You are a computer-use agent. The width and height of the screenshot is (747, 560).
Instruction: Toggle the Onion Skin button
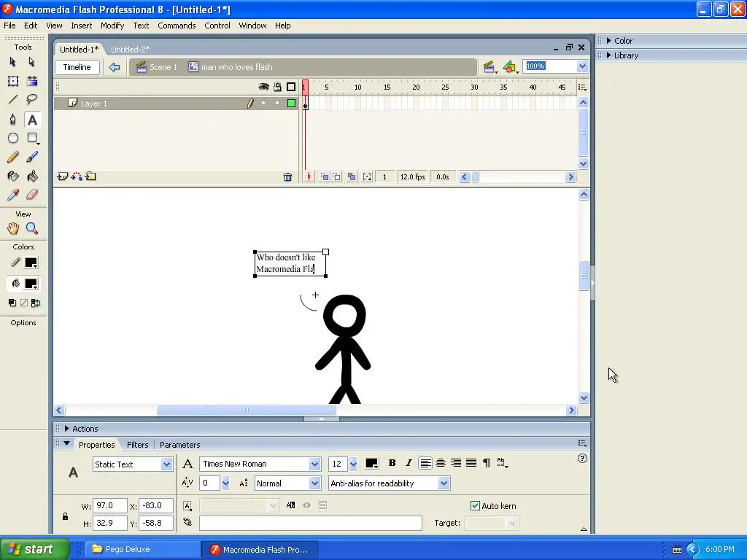point(325,176)
